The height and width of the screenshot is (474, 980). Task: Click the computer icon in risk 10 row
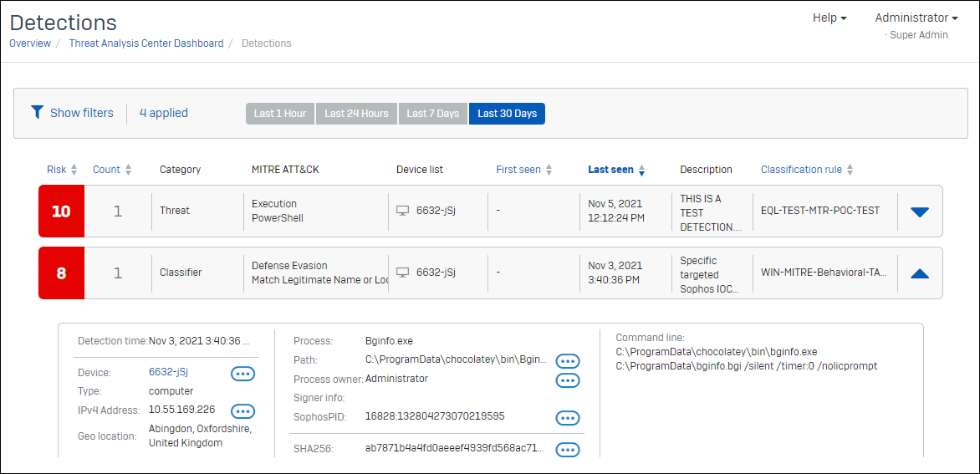[403, 211]
